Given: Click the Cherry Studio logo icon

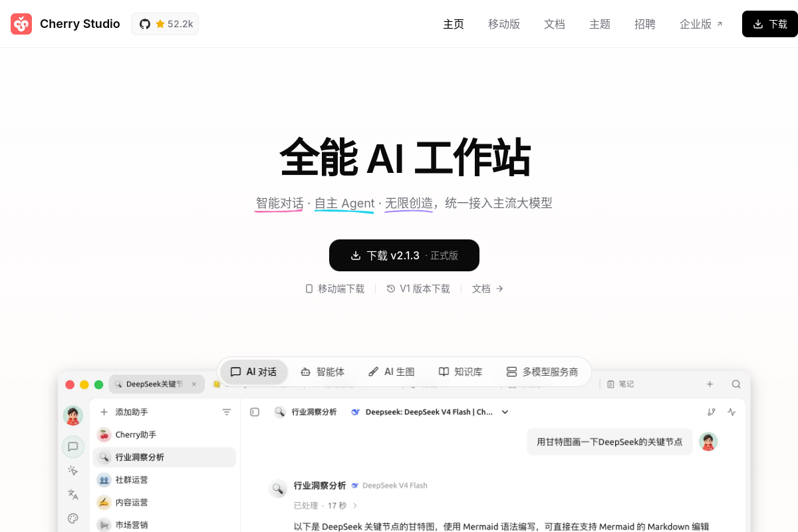Looking at the screenshot, I should coord(21,24).
